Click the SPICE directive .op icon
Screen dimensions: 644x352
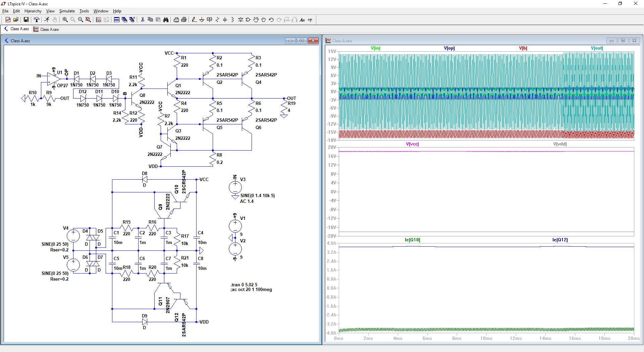[310, 20]
